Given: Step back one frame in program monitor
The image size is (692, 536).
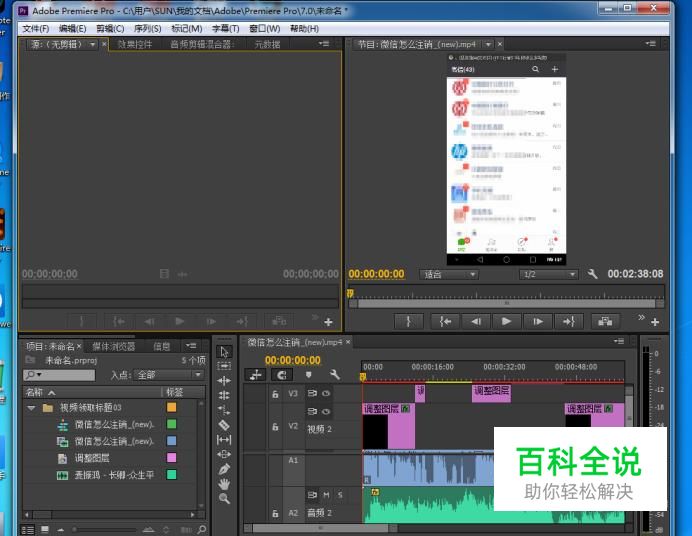Looking at the screenshot, I should (476, 321).
